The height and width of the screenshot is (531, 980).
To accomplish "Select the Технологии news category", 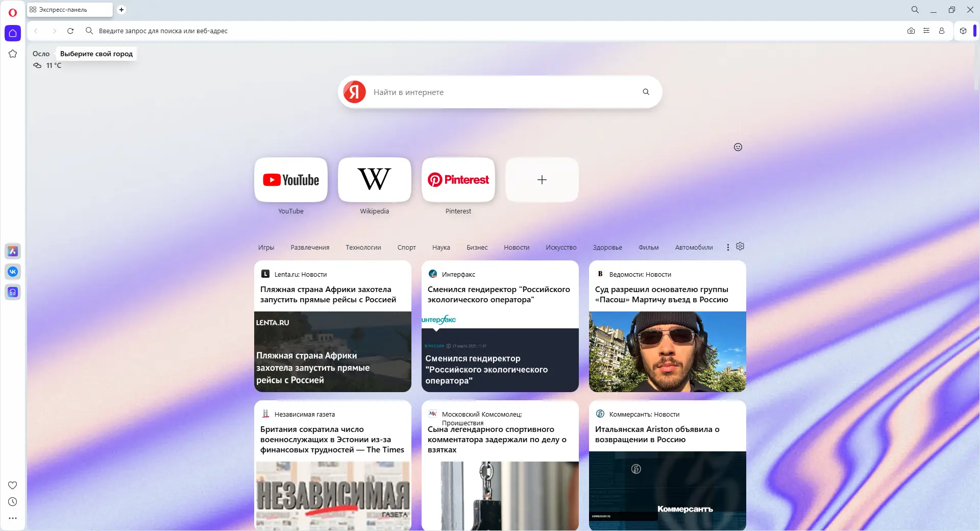I will (363, 248).
